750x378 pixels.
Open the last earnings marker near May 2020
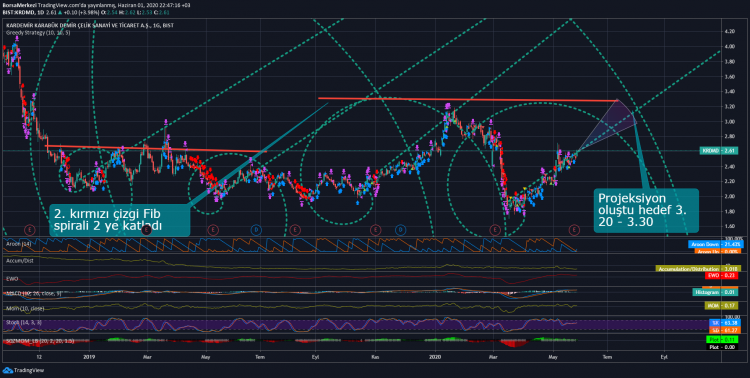[574, 230]
